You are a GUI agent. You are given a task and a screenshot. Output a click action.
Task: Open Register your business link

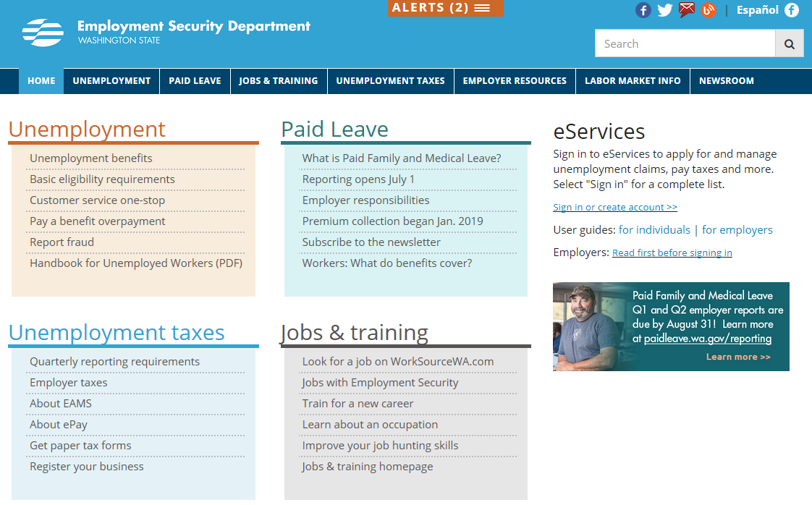coord(86,467)
